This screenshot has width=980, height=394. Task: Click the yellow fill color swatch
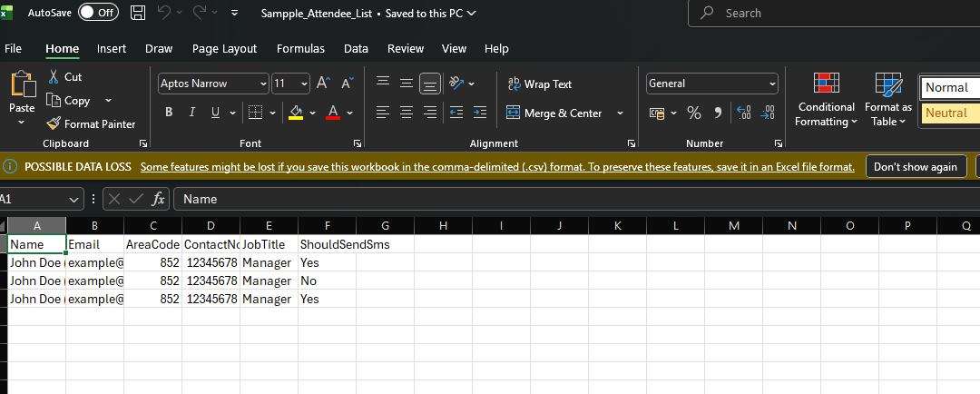(295, 113)
